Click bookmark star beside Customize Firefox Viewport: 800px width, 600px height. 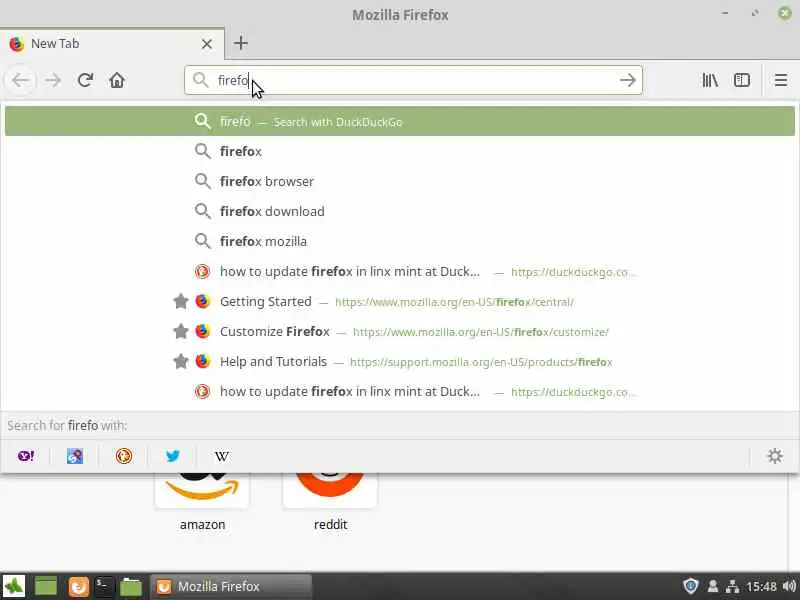click(181, 331)
